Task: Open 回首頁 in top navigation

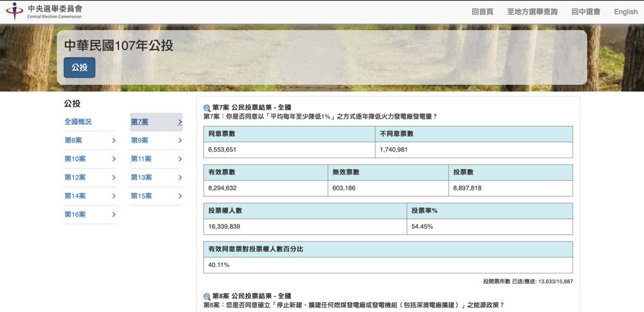Action: (482, 12)
